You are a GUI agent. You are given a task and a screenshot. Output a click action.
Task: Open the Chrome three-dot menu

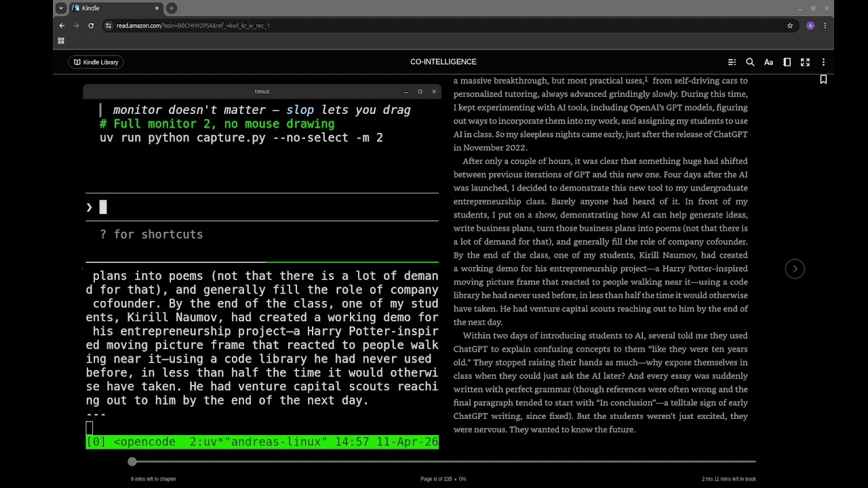click(x=825, y=26)
